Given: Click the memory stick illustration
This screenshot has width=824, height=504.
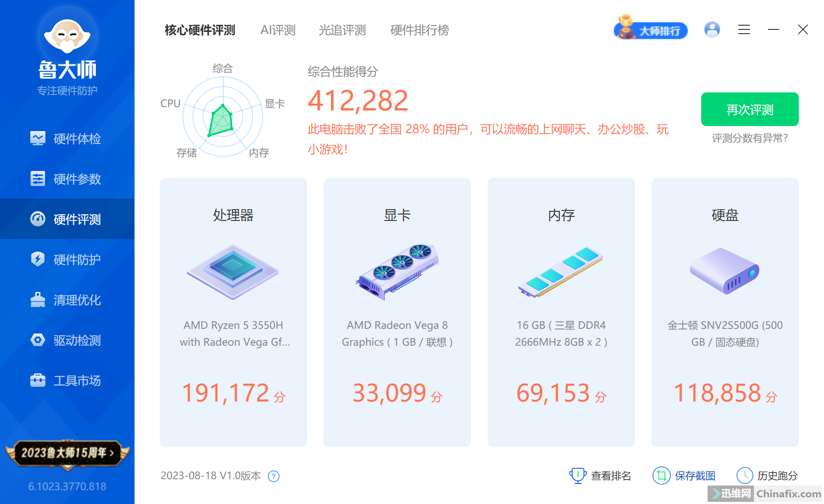Looking at the screenshot, I should click(560, 272).
